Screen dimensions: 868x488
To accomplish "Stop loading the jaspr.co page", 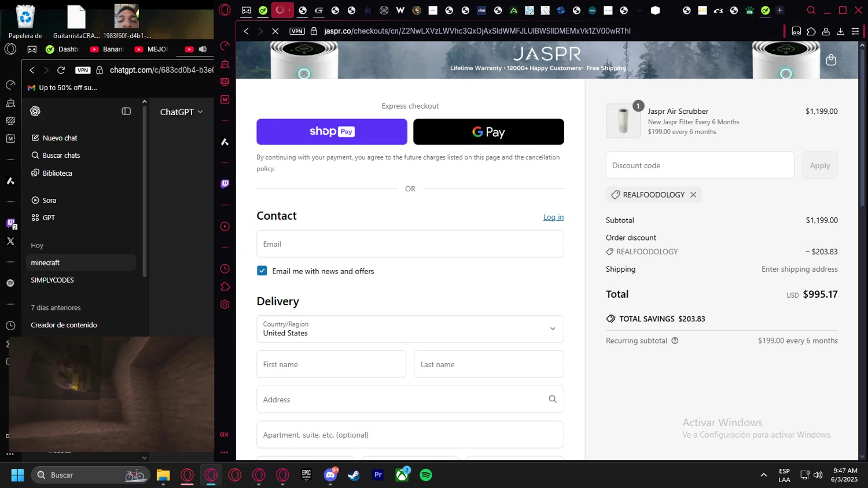I will (275, 31).
